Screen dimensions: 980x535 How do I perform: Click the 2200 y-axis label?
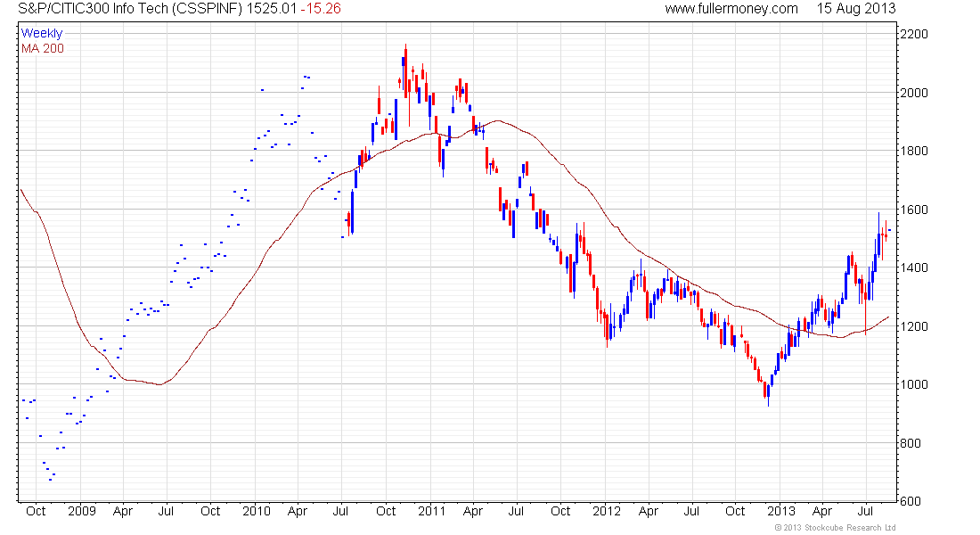(914, 34)
